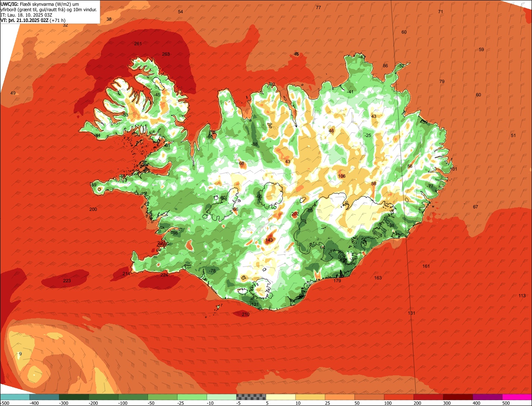Click the map value 263 north of Westfjords
Image resolution: width=532 pixels, height=406 pixels.
[166, 54]
